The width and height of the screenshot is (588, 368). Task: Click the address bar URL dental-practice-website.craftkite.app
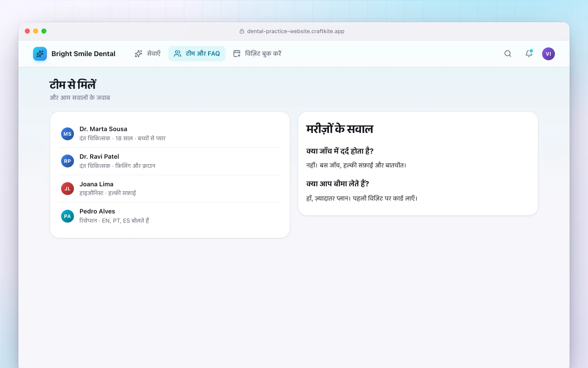[x=296, y=31]
